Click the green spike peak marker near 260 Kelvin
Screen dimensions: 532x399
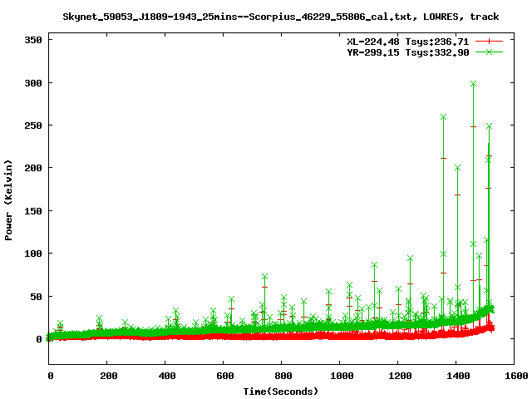coord(443,116)
